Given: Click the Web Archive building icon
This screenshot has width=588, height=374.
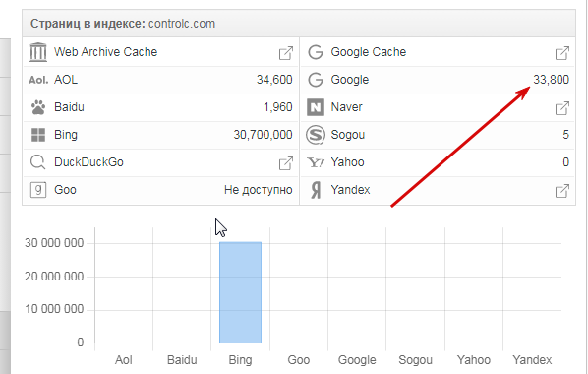Looking at the screenshot, I should (38, 52).
